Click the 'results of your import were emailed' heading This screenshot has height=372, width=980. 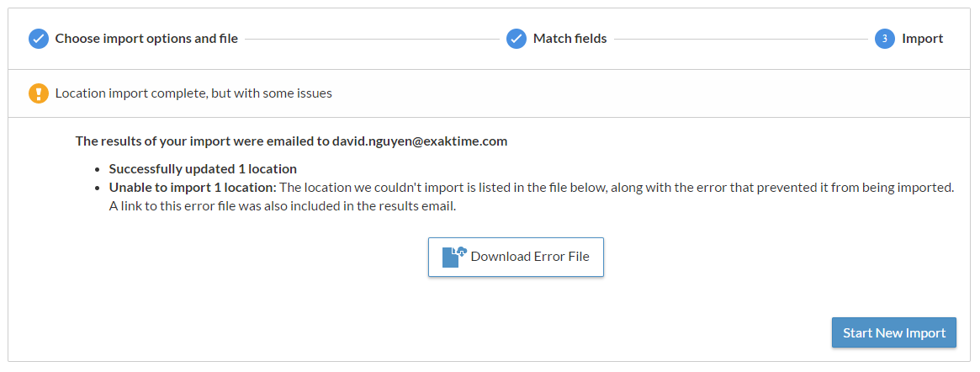coord(202,141)
